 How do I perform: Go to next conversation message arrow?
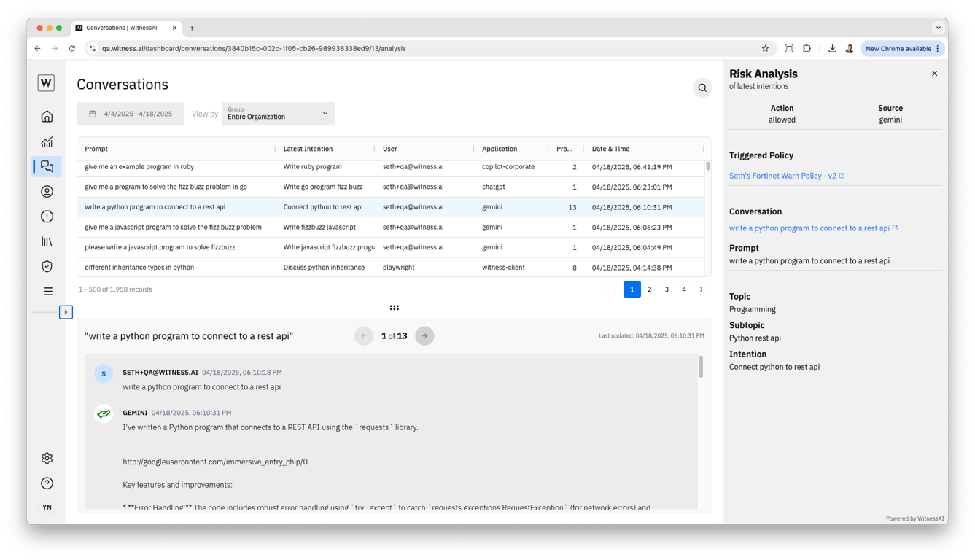(x=424, y=336)
